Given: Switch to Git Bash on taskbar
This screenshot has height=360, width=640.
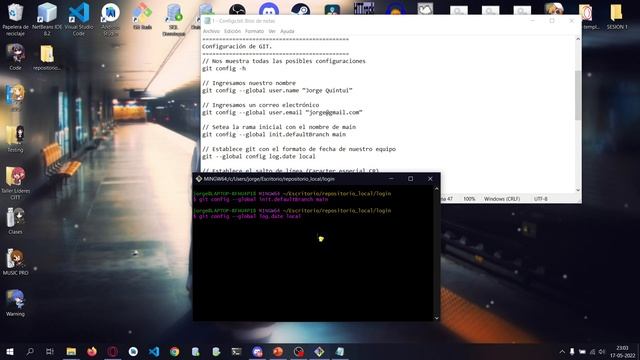Looking at the screenshot, I should tap(319, 351).
